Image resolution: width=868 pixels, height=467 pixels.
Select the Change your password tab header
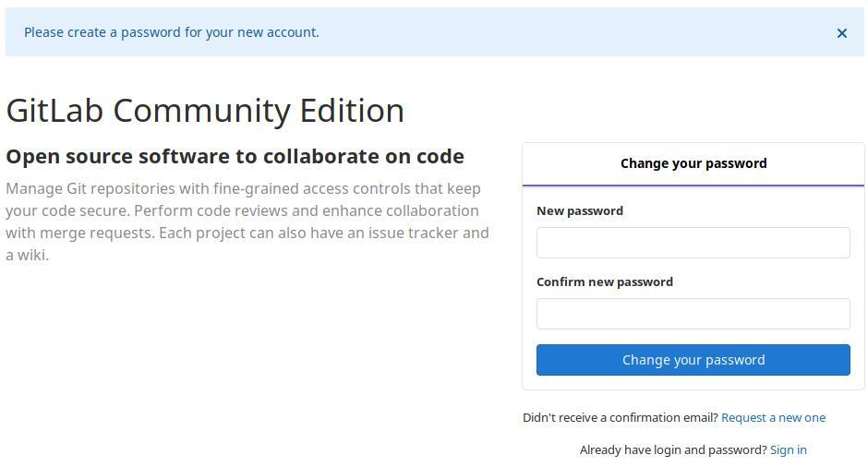[693, 163]
